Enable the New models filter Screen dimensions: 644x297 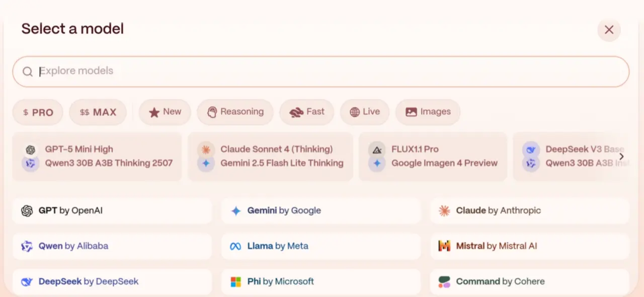point(165,112)
